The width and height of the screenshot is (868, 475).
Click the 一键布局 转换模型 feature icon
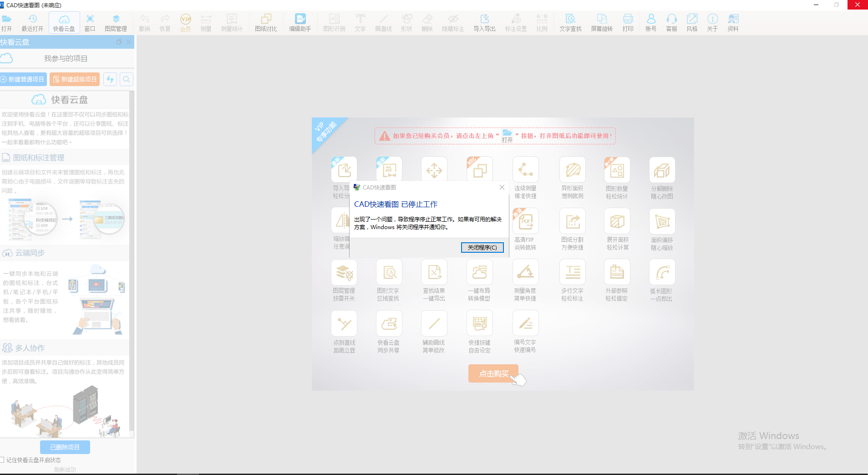click(480, 272)
